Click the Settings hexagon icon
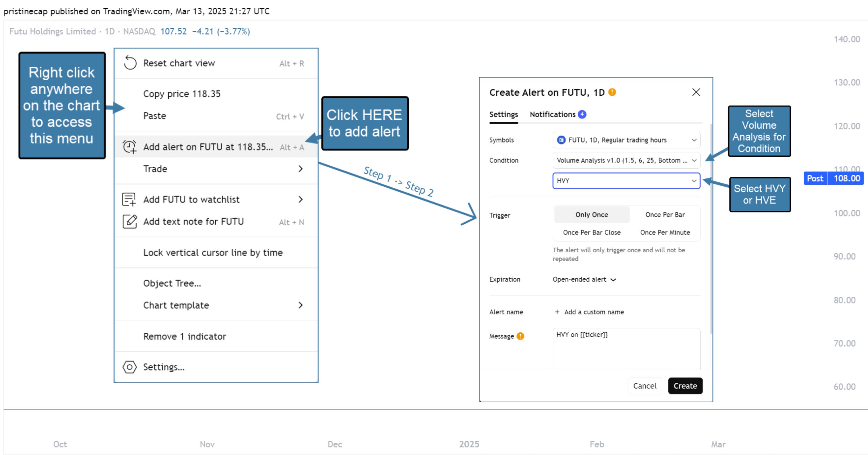Image resolution: width=868 pixels, height=455 pixels. [x=129, y=367]
